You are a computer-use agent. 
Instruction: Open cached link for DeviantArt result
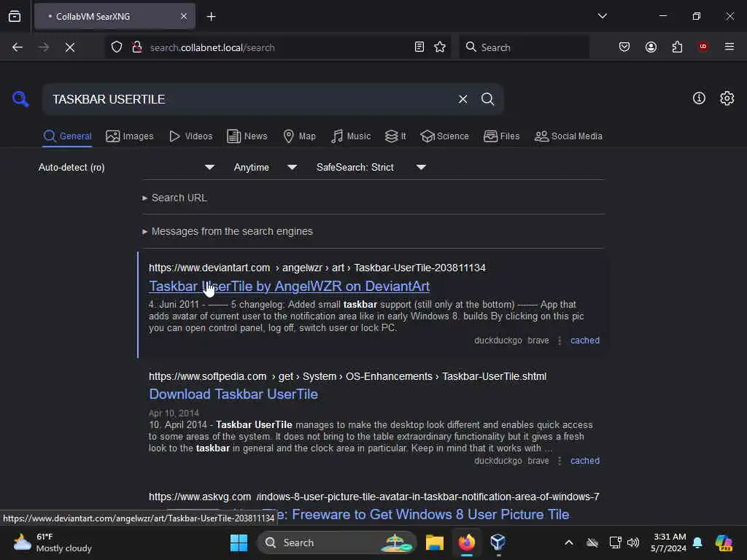tap(585, 341)
